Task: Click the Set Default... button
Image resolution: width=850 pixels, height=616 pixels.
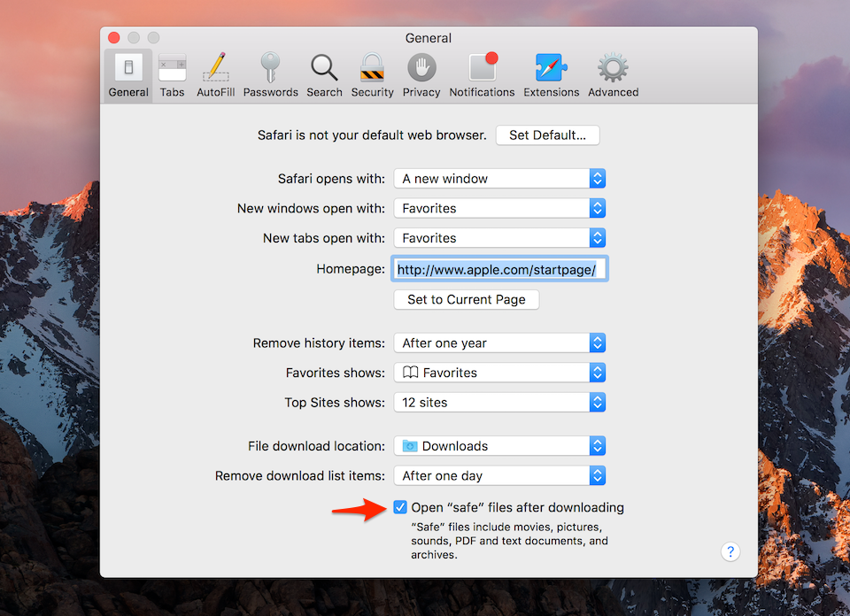Action: point(547,135)
